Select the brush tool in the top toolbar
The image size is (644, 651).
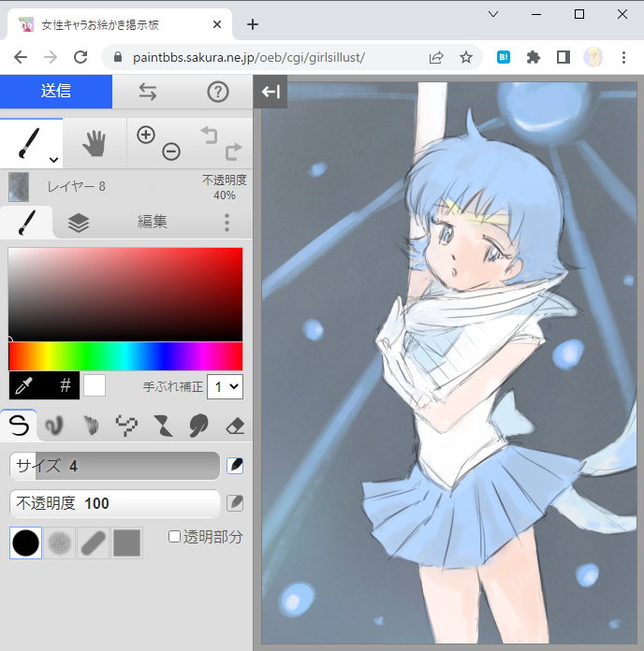pos(29,143)
